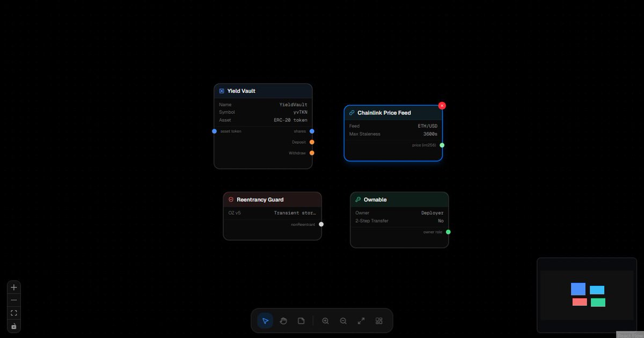Click the sticky note tool icon
Image resolution: width=644 pixels, height=338 pixels.
coord(301,321)
